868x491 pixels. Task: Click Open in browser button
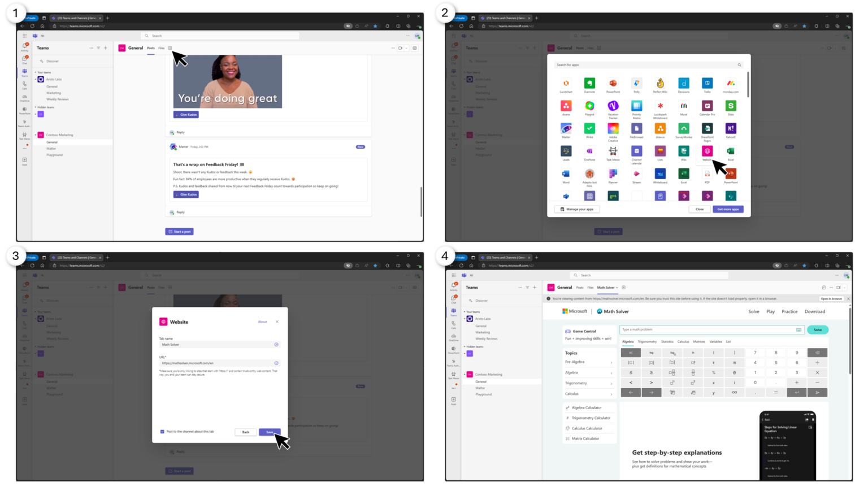tap(831, 299)
